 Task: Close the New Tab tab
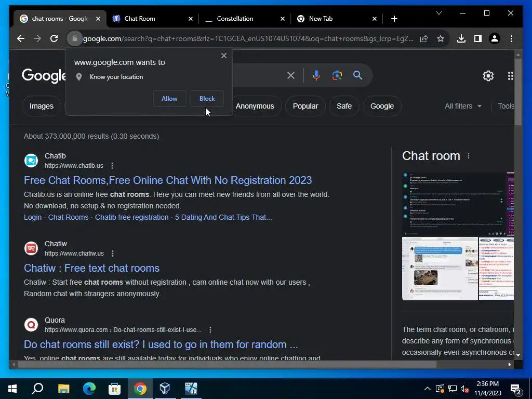(375, 19)
